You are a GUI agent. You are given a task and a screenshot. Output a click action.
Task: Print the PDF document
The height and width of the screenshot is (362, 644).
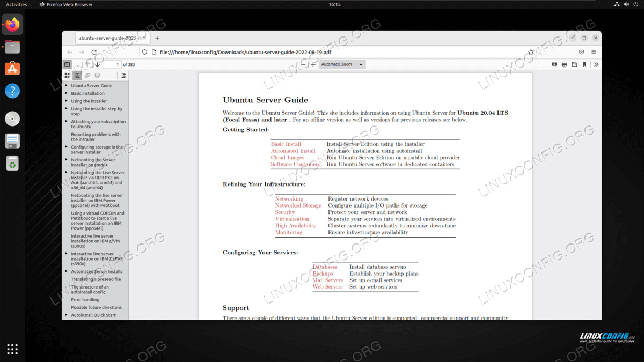click(564, 64)
